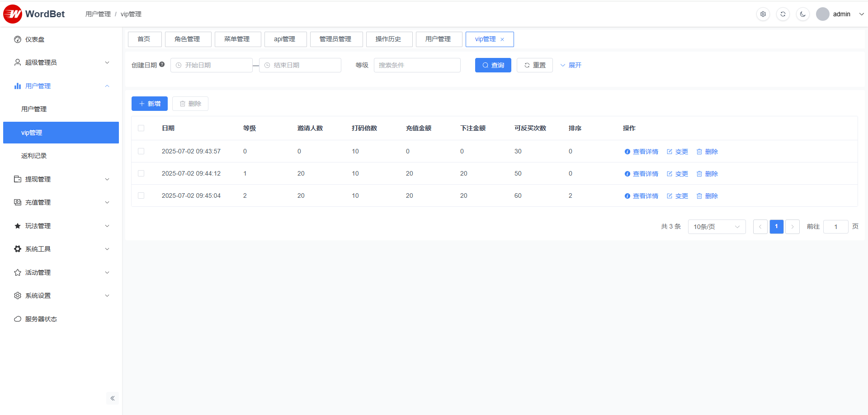Screen dimensions: 868x415
Task: Open 仪表盘 dashboard in sidebar
Action: (x=35, y=39)
